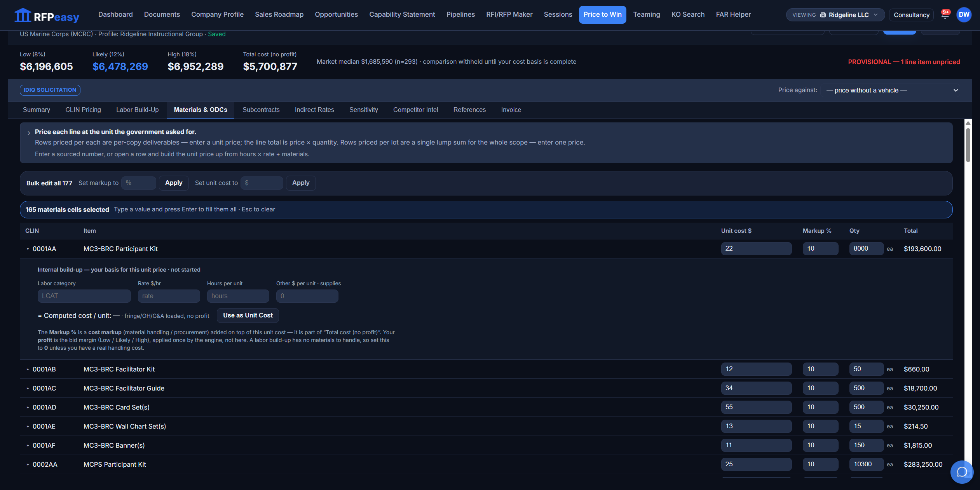
Task: Click the Use as Unit Cost button
Action: point(248,316)
